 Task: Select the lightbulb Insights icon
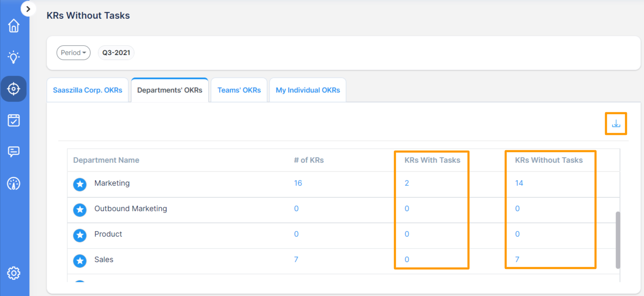(14, 57)
